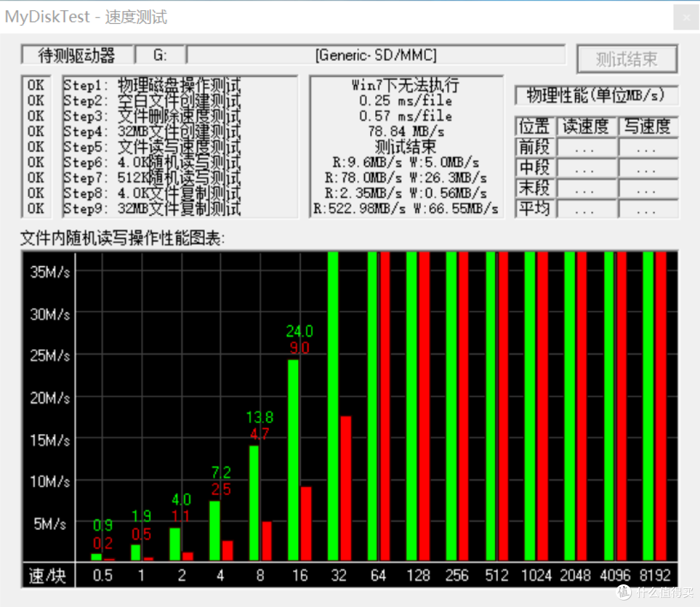Click the R:522.98MB/s W:66.55MB/s result
The height and width of the screenshot is (607, 700).
tap(405, 209)
